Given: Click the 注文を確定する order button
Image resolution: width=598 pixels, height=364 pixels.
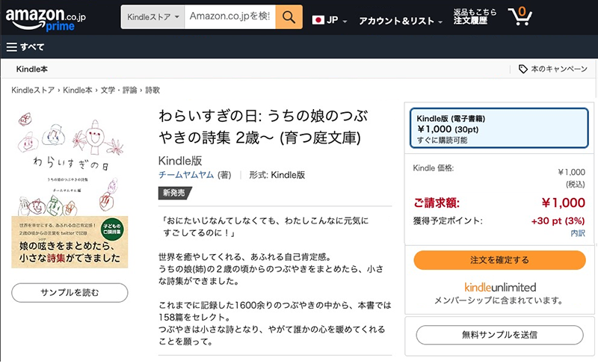Looking at the screenshot, I should (499, 259).
